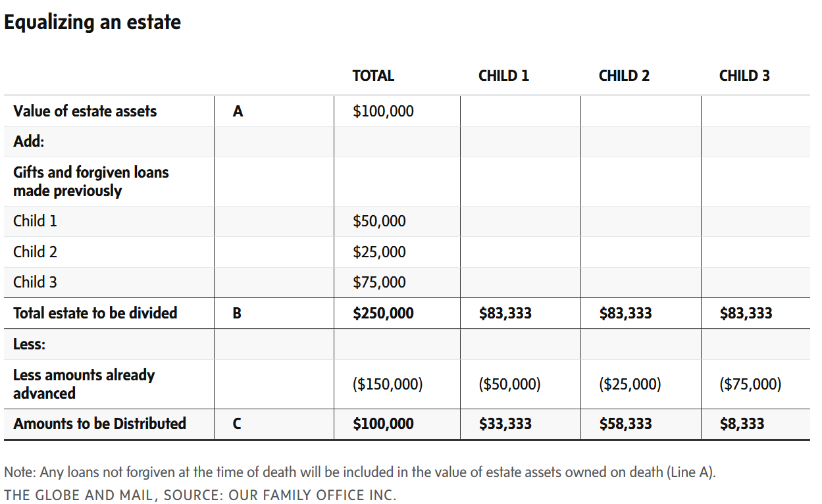Click the $50,000 gift to Child 1
The width and height of the screenshot is (822, 504).
coord(379,221)
